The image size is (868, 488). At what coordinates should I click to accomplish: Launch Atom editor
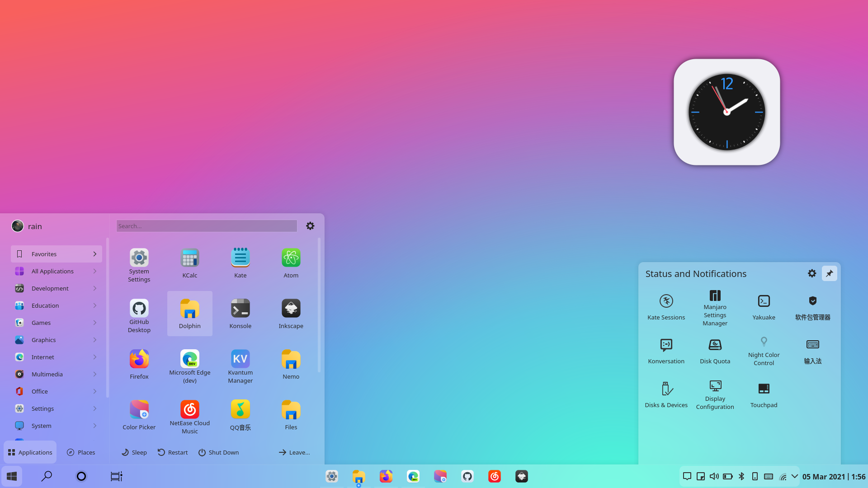tap(291, 266)
